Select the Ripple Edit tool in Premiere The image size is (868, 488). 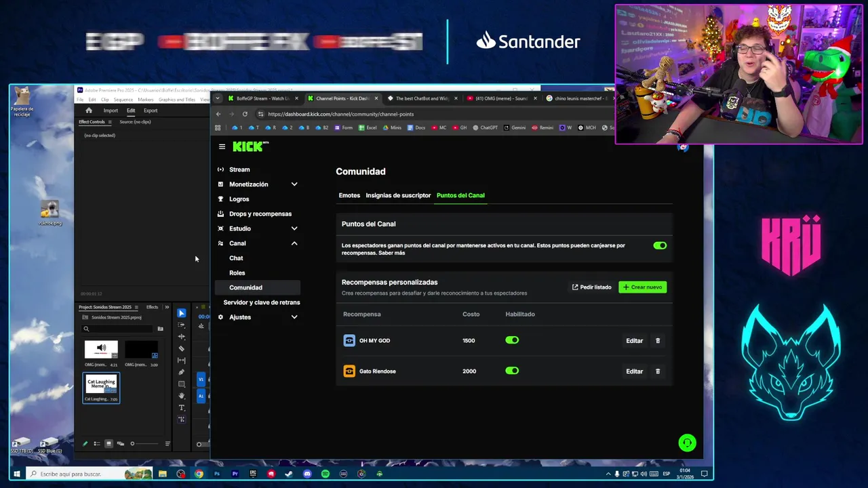[x=181, y=336]
